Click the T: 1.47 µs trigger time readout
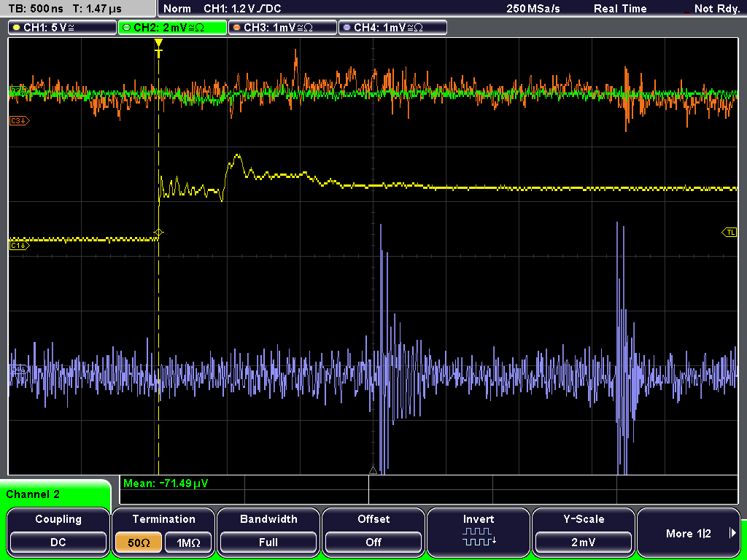The height and width of the screenshot is (560, 747). [x=97, y=9]
